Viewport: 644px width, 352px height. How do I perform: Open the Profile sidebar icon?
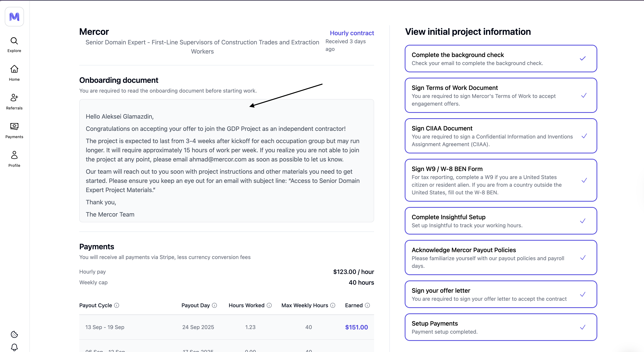14,155
